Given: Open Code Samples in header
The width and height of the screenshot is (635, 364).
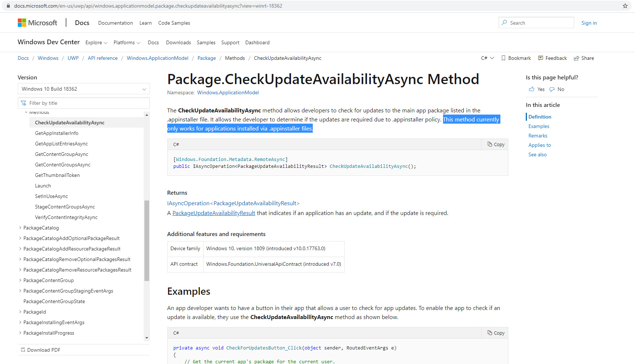Looking at the screenshot, I should coord(174,23).
